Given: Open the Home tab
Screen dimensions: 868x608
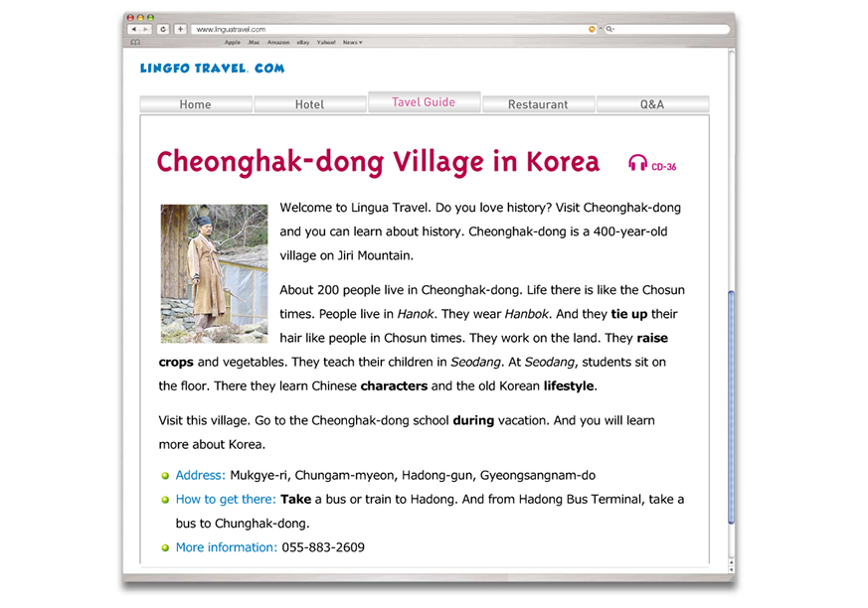Looking at the screenshot, I should pyautogui.click(x=196, y=104).
